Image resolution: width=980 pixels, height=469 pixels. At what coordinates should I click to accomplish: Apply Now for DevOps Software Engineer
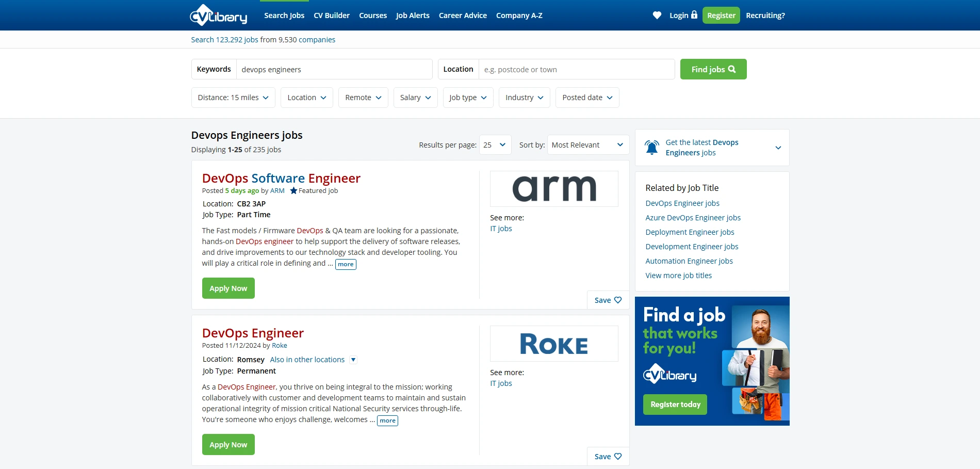(228, 288)
